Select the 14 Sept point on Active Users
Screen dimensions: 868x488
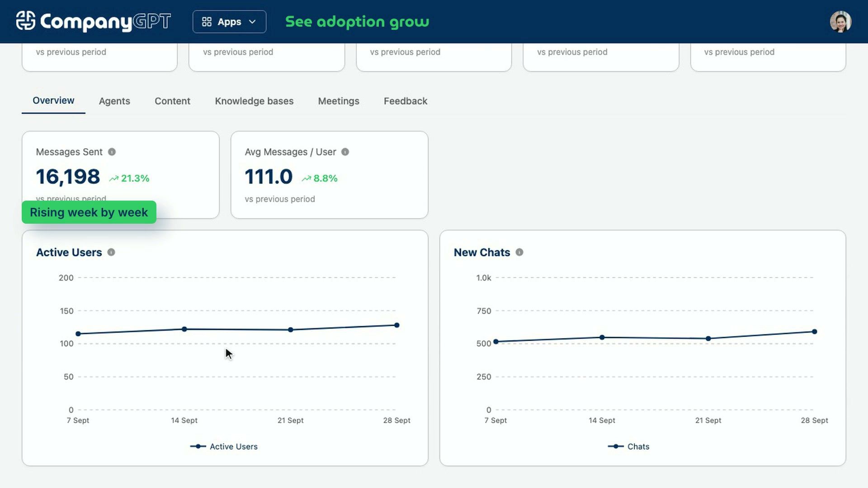click(184, 329)
